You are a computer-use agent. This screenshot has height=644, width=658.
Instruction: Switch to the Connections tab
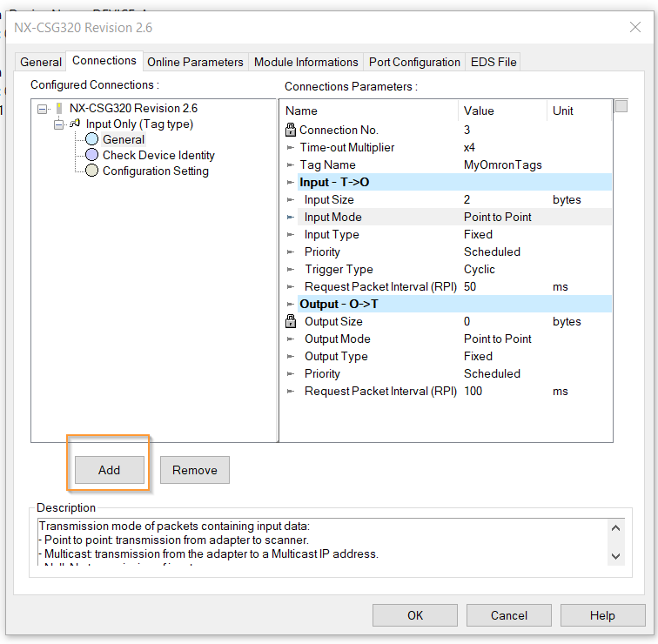tap(104, 61)
